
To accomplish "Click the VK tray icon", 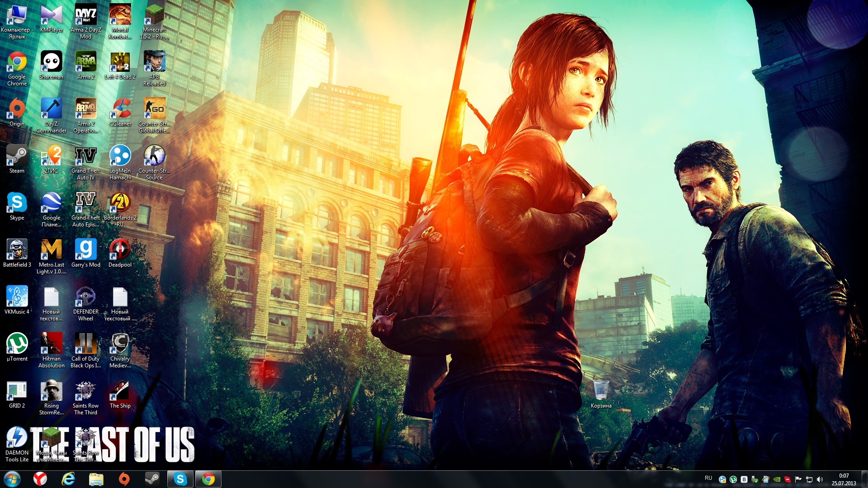I will click(744, 479).
